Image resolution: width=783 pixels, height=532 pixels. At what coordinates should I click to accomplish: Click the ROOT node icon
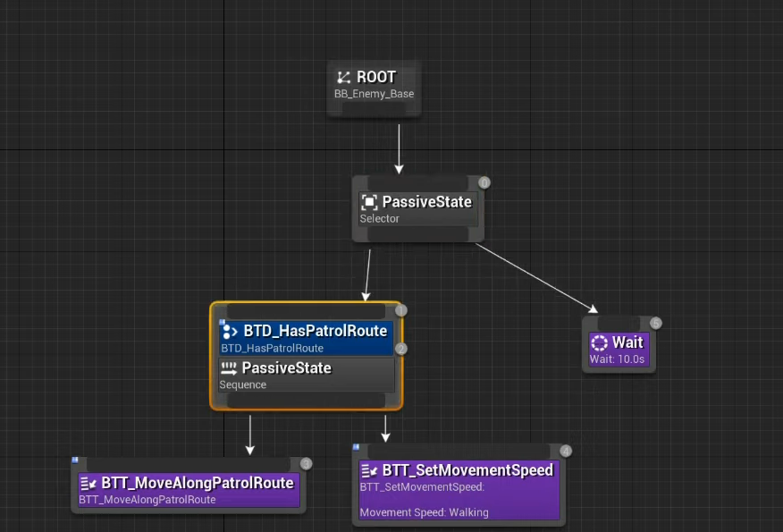tap(344, 78)
